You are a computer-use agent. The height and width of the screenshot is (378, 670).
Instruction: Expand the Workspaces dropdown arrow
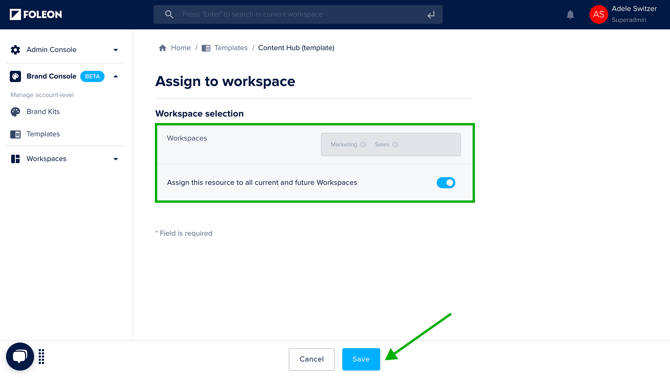click(115, 159)
